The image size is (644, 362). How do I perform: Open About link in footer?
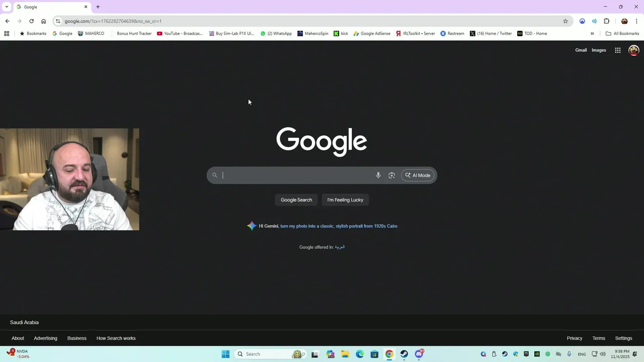18,338
